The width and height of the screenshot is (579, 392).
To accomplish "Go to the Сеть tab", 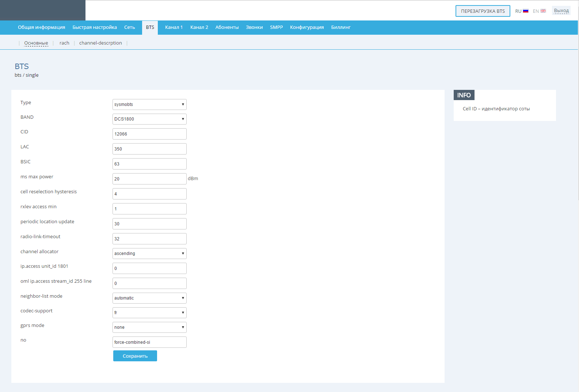I will coord(130,27).
